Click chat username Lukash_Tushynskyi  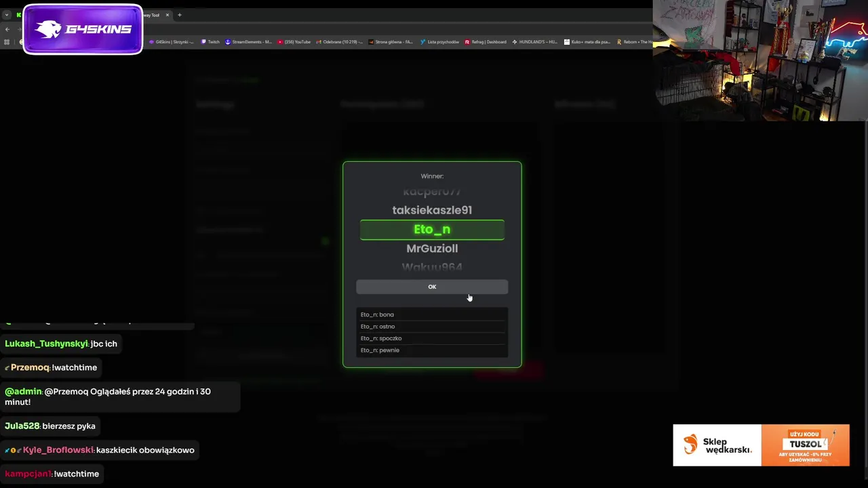point(46,344)
